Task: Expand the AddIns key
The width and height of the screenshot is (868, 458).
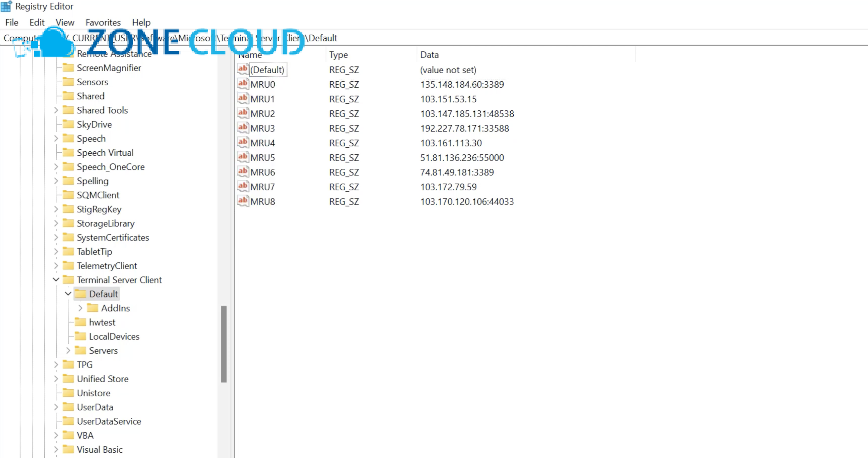Action: (80, 308)
